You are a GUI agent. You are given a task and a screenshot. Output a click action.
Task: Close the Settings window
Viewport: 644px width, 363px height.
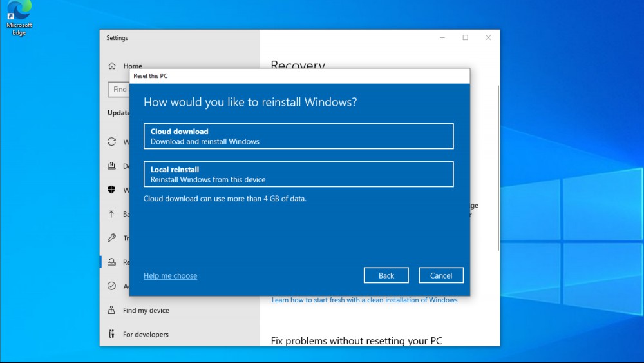tap(488, 37)
